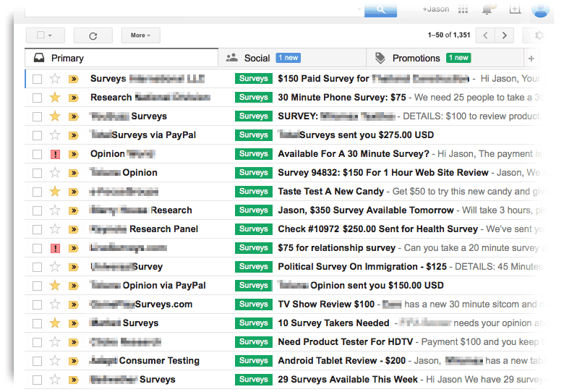
Task: Star the $150 Paid Survey email
Action: 55,78
